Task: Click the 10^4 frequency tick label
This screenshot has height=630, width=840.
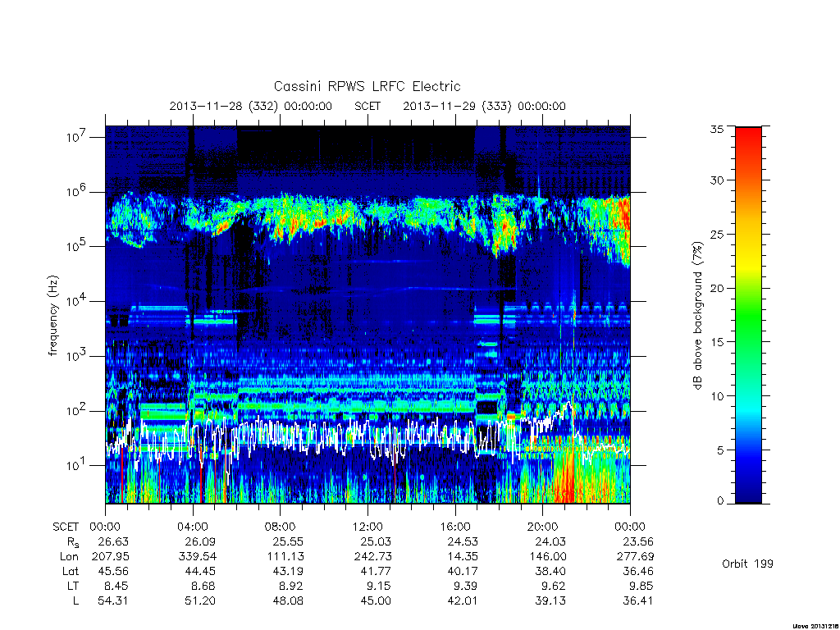Action: [x=75, y=302]
